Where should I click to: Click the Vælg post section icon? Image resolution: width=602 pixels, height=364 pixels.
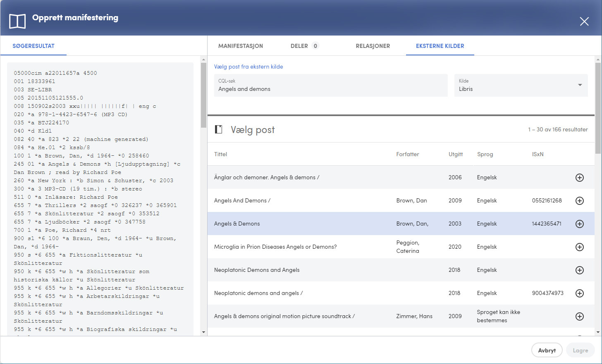click(219, 129)
